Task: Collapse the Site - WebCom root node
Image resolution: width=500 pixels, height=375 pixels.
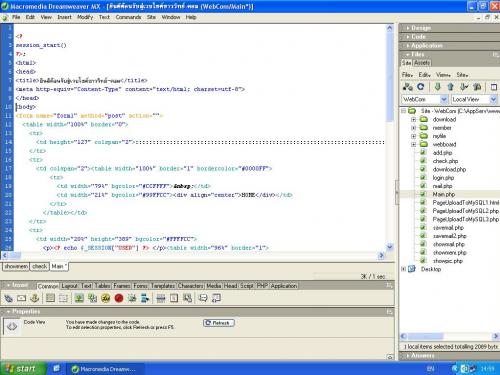Action: pos(403,111)
